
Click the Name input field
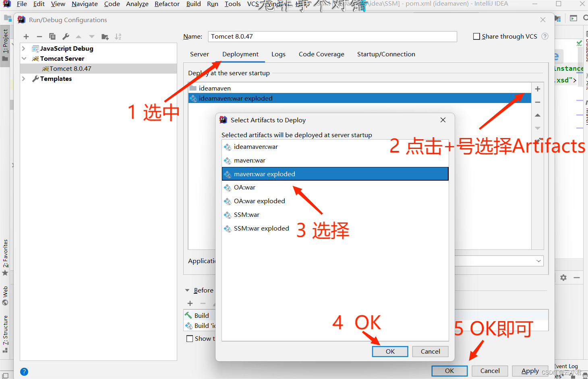click(x=333, y=36)
